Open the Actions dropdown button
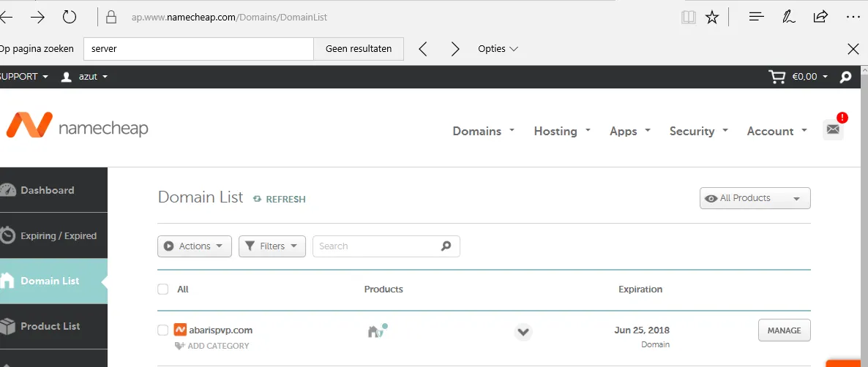Viewport: 868px width, 367px height. pyautogui.click(x=194, y=246)
